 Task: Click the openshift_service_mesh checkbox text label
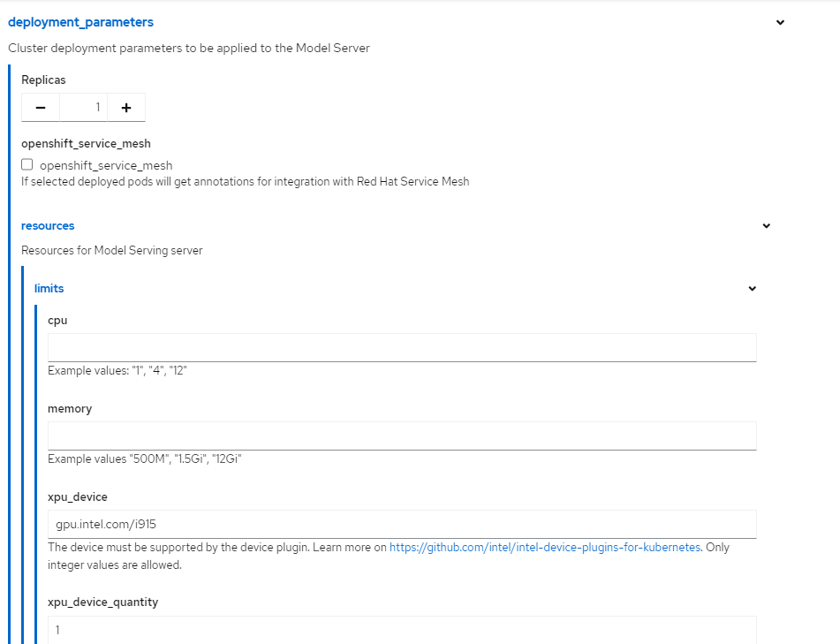click(x=106, y=165)
